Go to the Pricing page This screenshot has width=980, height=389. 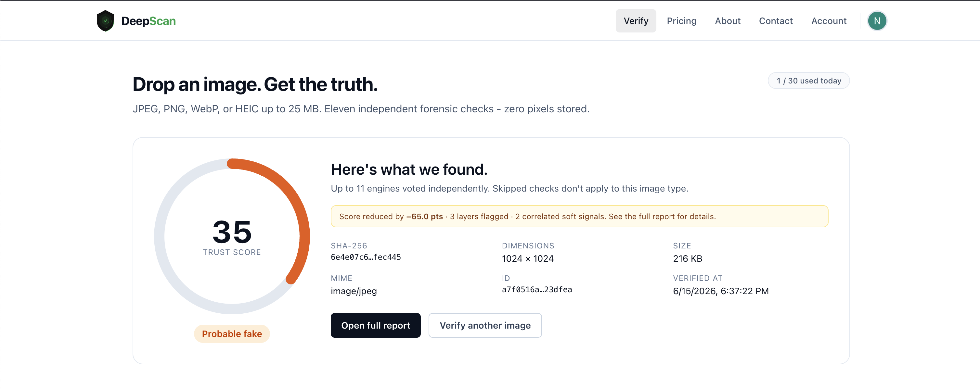(681, 21)
